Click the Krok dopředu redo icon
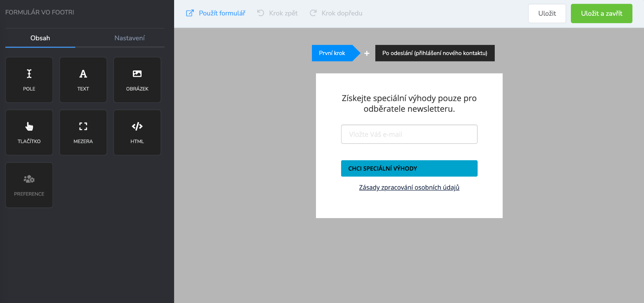This screenshot has width=644, height=303. click(313, 13)
